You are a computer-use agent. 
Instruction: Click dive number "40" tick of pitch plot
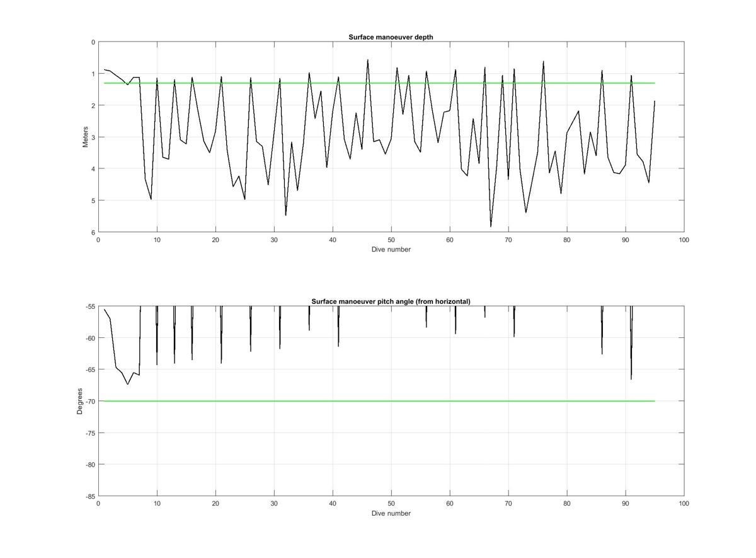tap(333, 504)
